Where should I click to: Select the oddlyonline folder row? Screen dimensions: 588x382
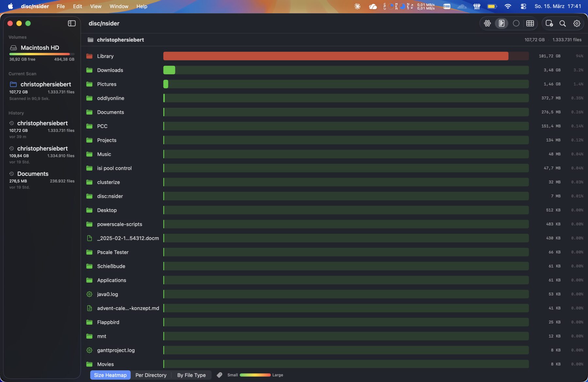click(335, 98)
